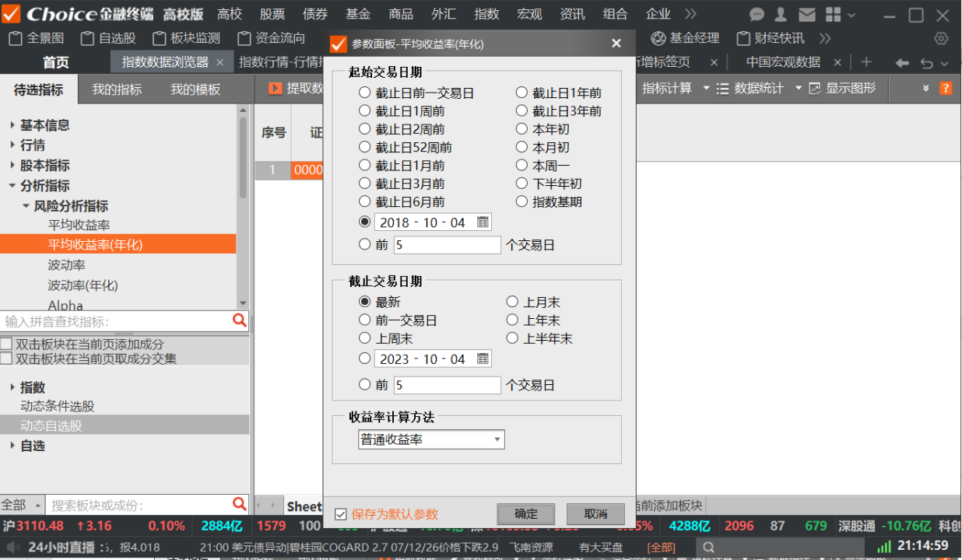Select 本年初 radio button
Viewport: 962px width, 560px height.
[x=521, y=129]
